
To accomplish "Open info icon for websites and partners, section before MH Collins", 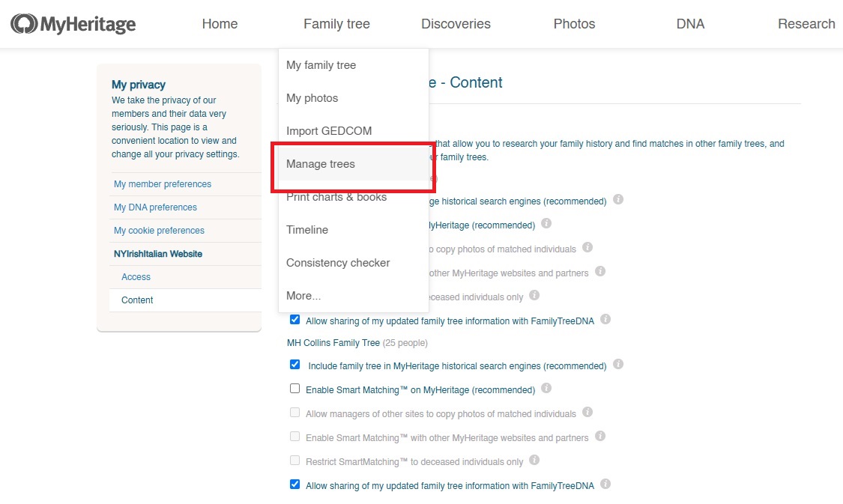I will pyautogui.click(x=600, y=271).
